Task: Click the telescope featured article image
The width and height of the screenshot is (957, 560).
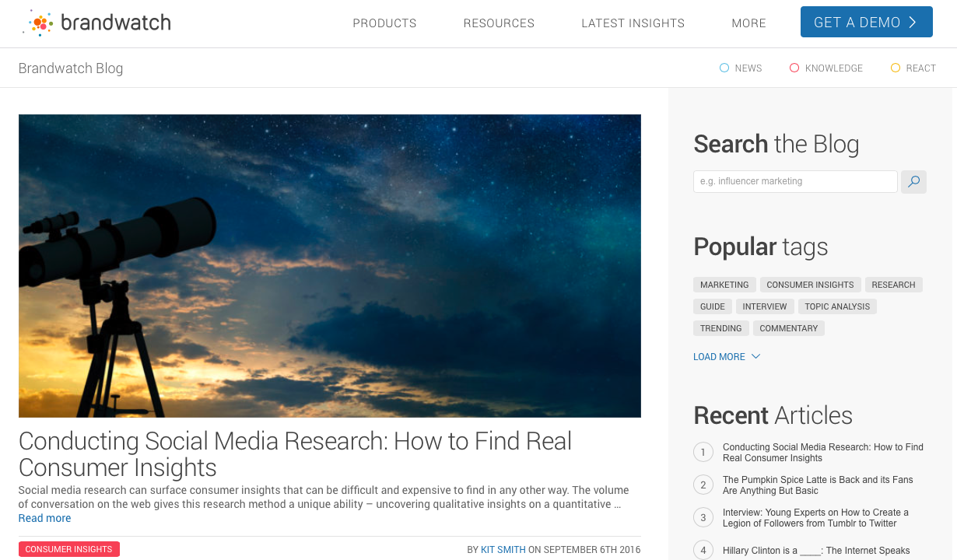Action: click(x=330, y=266)
